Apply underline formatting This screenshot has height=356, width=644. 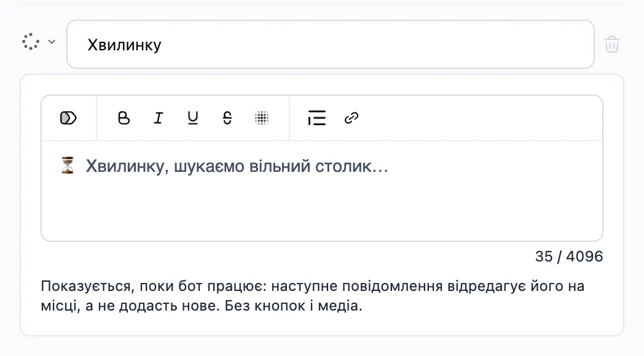[192, 118]
